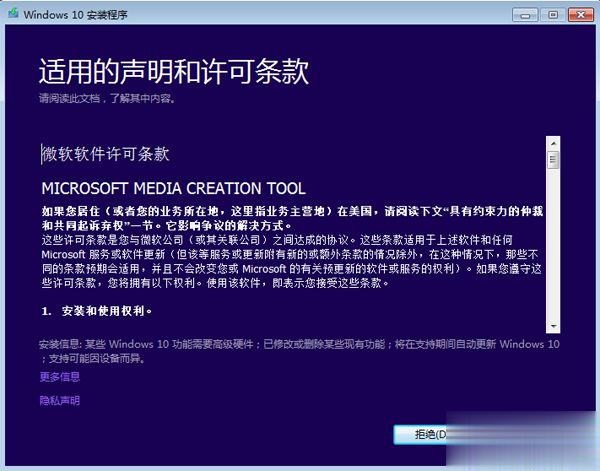Screen dimensions: 600x471
Task: Click the '1. 安装和使用权利。' section heading
Action: (96, 311)
